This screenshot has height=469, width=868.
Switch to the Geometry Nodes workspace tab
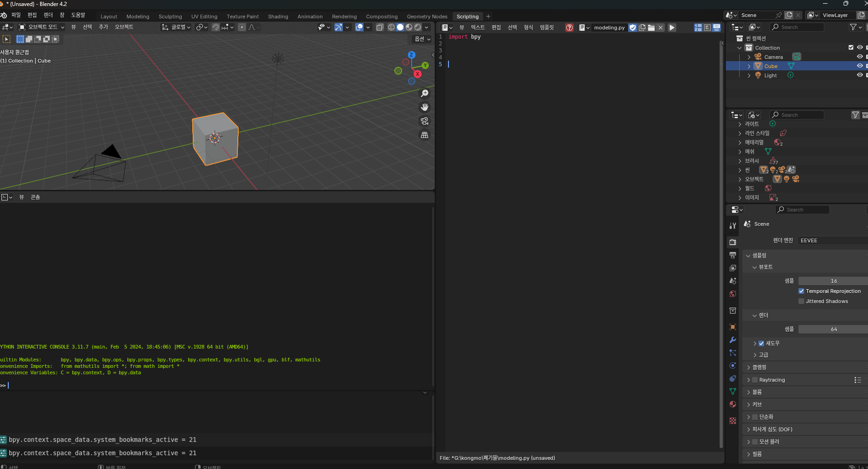[427, 17]
